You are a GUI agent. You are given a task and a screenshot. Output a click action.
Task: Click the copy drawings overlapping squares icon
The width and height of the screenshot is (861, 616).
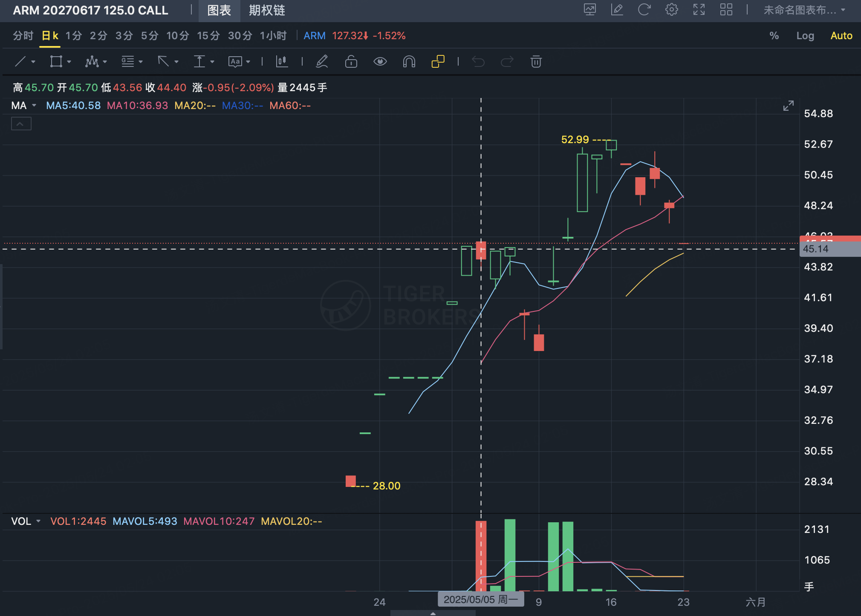(x=438, y=62)
